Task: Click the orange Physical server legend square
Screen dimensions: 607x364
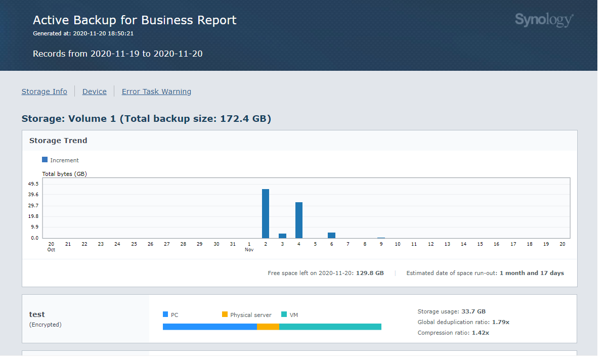Action: pyautogui.click(x=225, y=314)
